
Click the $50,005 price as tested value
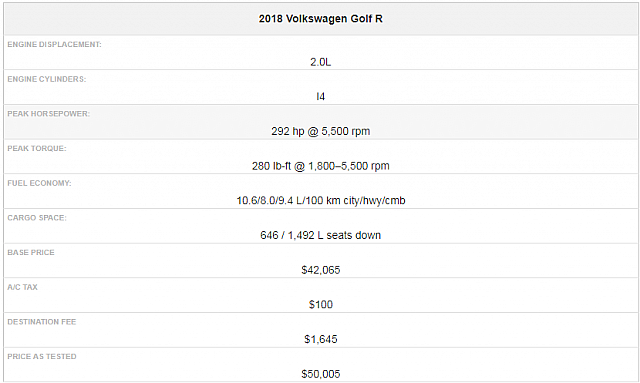click(x=320, y=374)
